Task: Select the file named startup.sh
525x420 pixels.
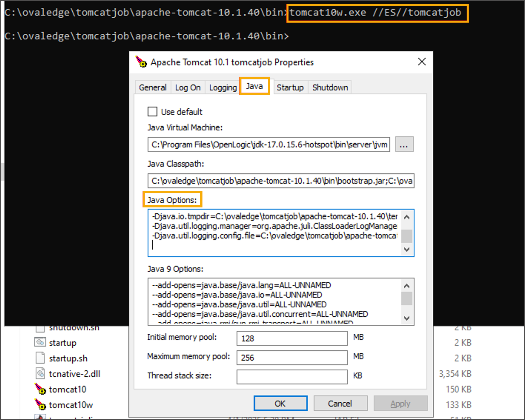Action: [68, 359]
